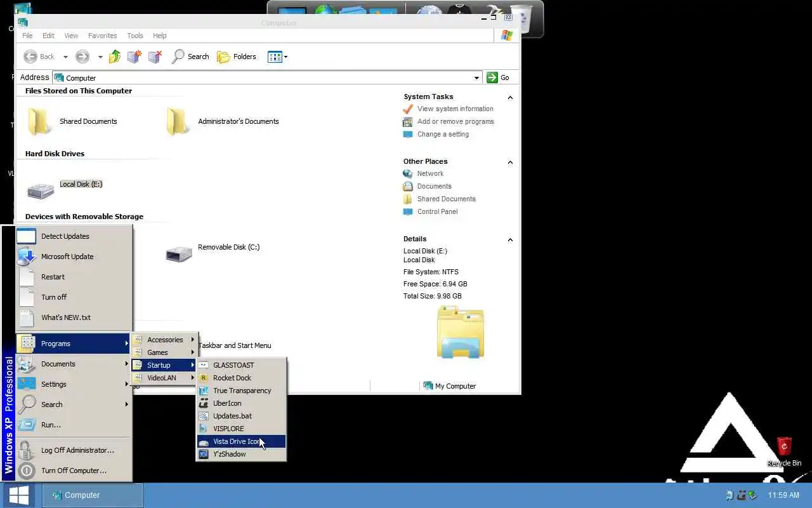The height and width of the screenshot is (508, 812).
Task: Open Documents under Other Places
Action: tap(435, 186)
